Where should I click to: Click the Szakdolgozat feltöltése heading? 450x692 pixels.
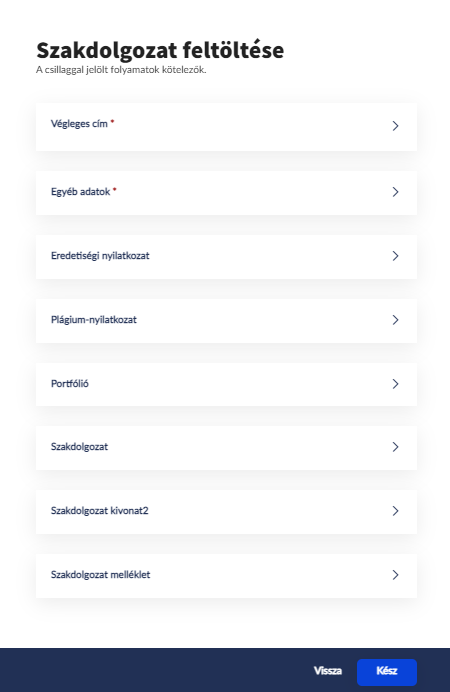[160, 50]
